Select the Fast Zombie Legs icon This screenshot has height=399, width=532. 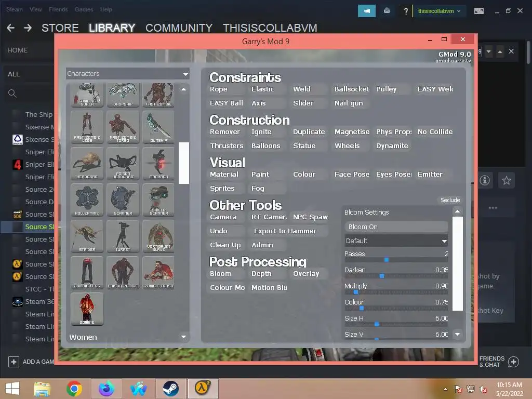87,127
